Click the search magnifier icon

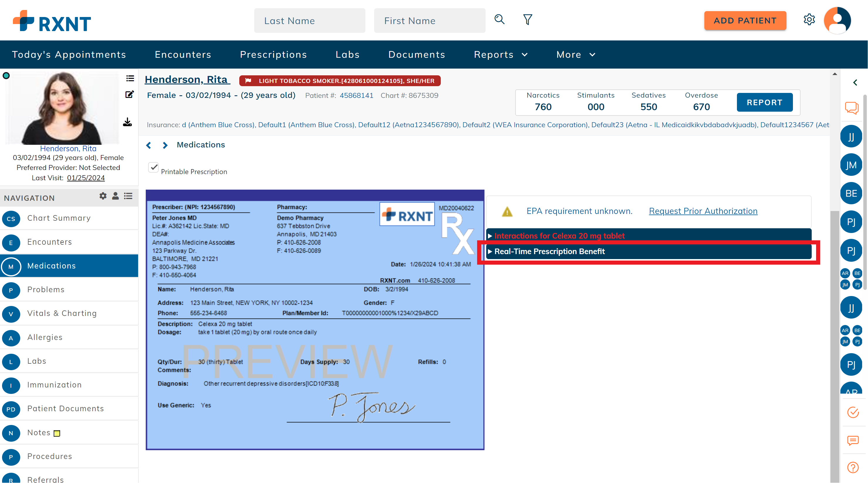click(499, 20)
